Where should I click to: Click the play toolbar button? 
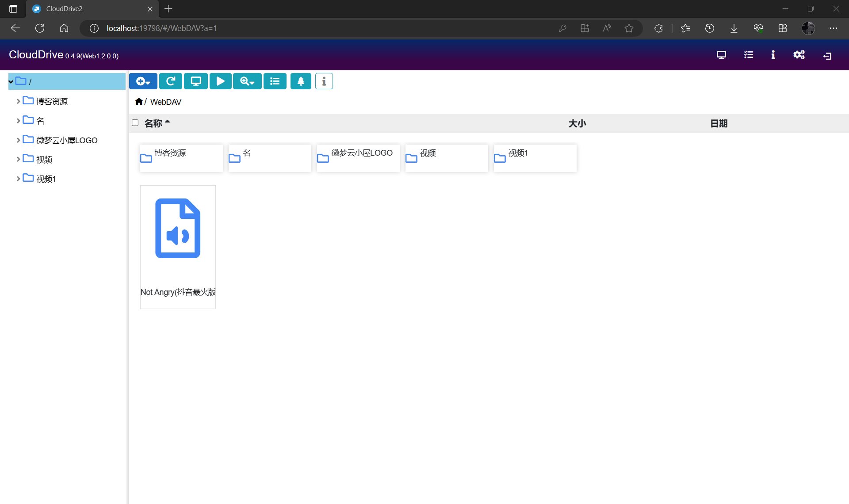(221, 81)
